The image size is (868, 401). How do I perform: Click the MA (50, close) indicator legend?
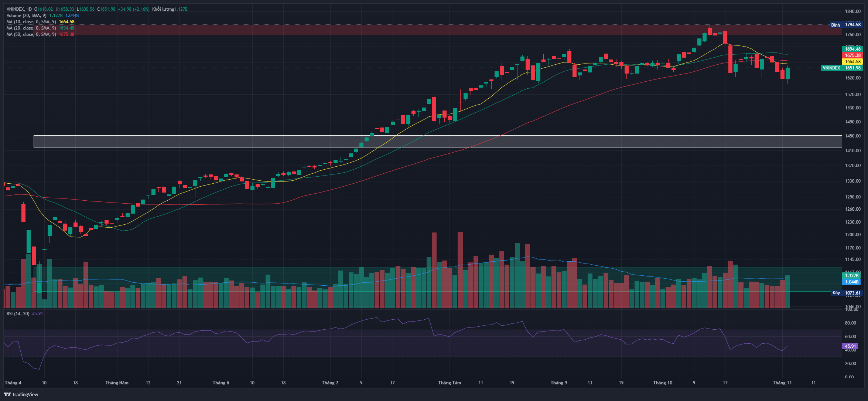[31, 34]
